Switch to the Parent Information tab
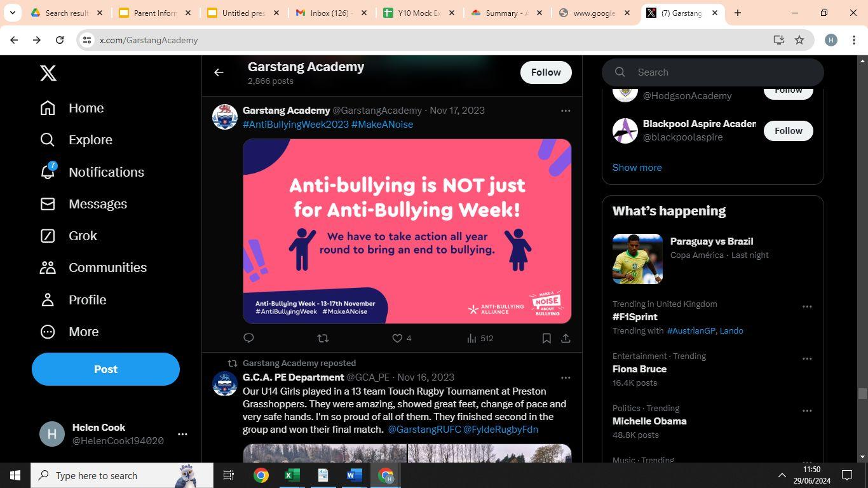 [x=154, y=13]
